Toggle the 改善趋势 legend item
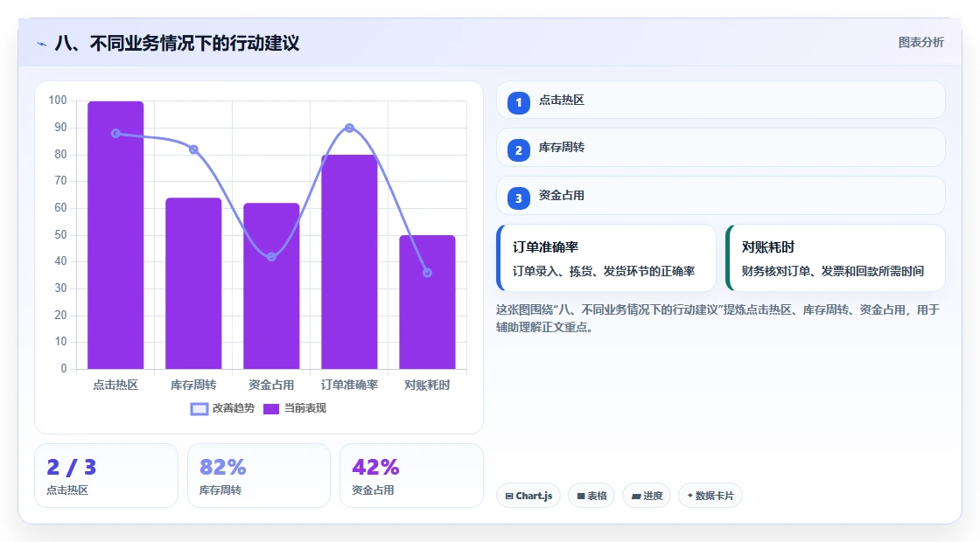This screenshot has width=980, height=542. tap(222, 408)
